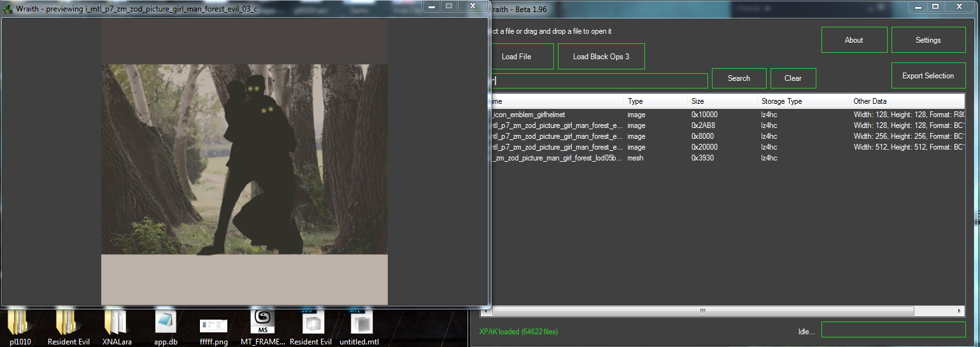Click the 'Width: 512, Height: 512' data cell

pyautogui.click(x=909, y=147)
